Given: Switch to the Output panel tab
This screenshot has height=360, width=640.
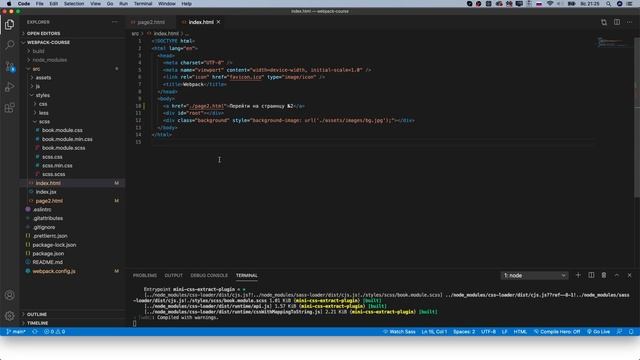Looking at the screenshot, I should tap(173, 276).
